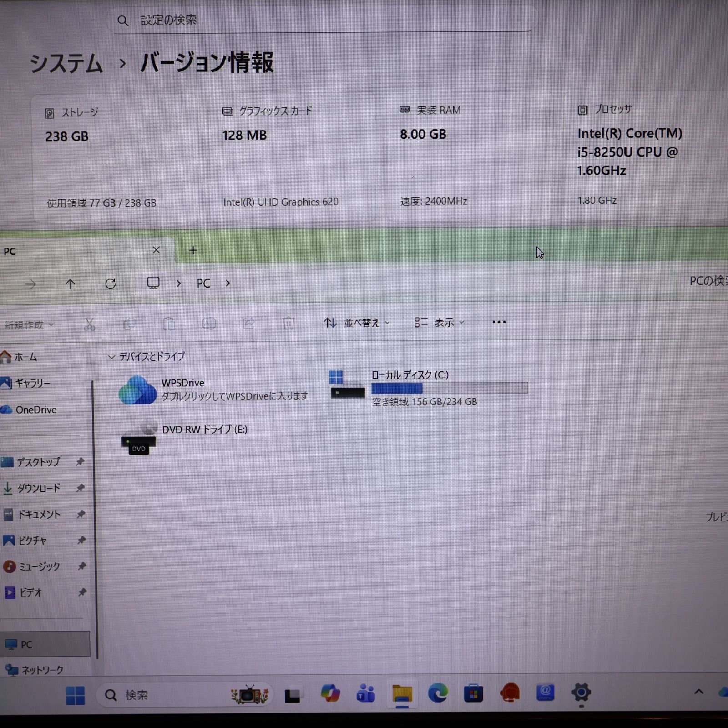
Task: Click the システム breadcrumb link
Action: point(66,63)
